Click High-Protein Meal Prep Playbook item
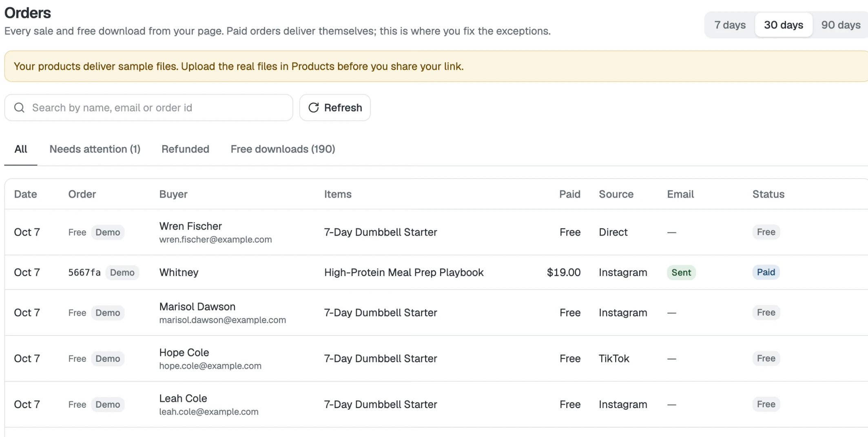 click(404, 272)
